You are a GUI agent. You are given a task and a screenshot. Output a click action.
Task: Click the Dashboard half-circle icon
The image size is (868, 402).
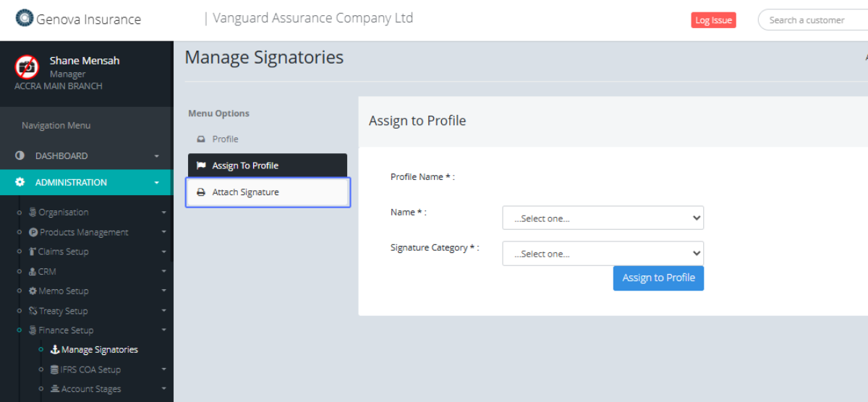click(20, 155)
